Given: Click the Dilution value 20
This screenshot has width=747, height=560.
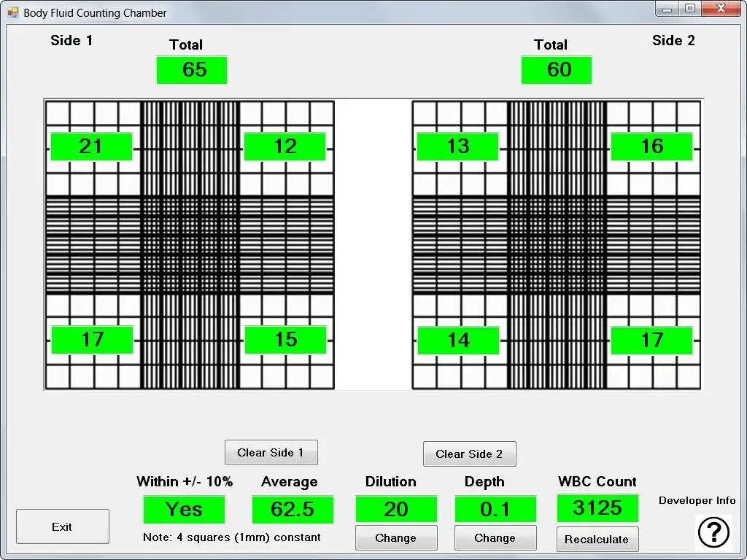Looking at the screenshot, I should pos(396,510).
